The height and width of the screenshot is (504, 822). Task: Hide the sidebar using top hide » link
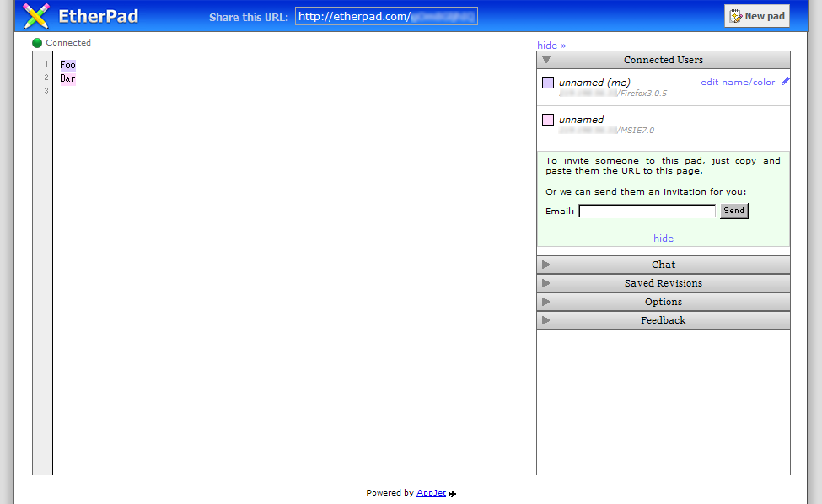point(551,46)
